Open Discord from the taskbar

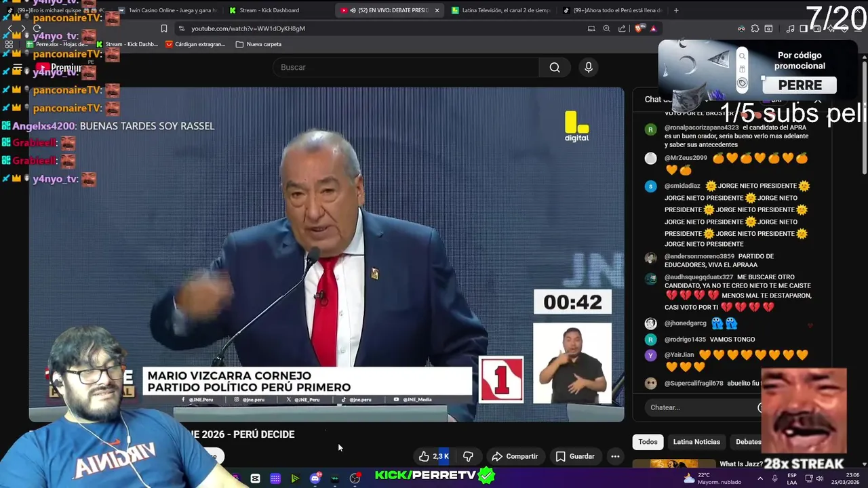click(315, 479)
